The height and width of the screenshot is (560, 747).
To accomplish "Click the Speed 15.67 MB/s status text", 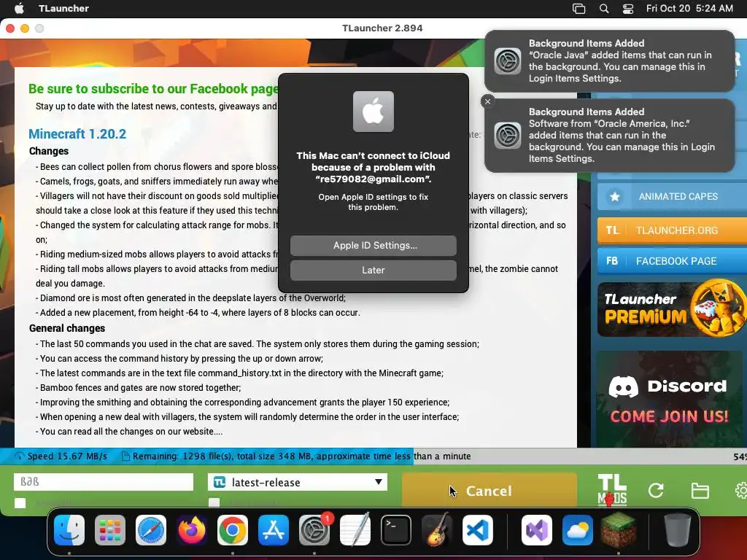I will (x=67, y=456).
